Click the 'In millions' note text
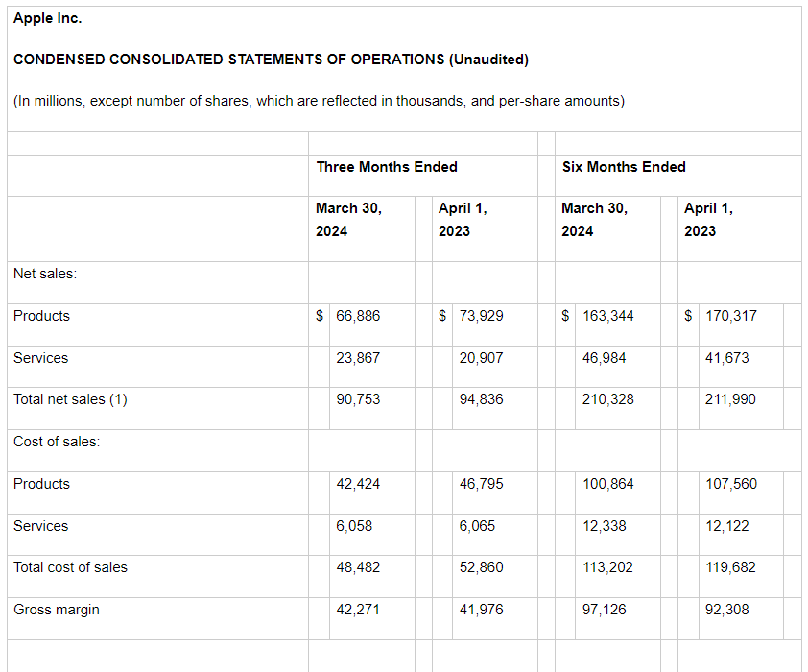The width and height of the screenshot is (808, 672). pyautogui.click(x=319, y=101)
